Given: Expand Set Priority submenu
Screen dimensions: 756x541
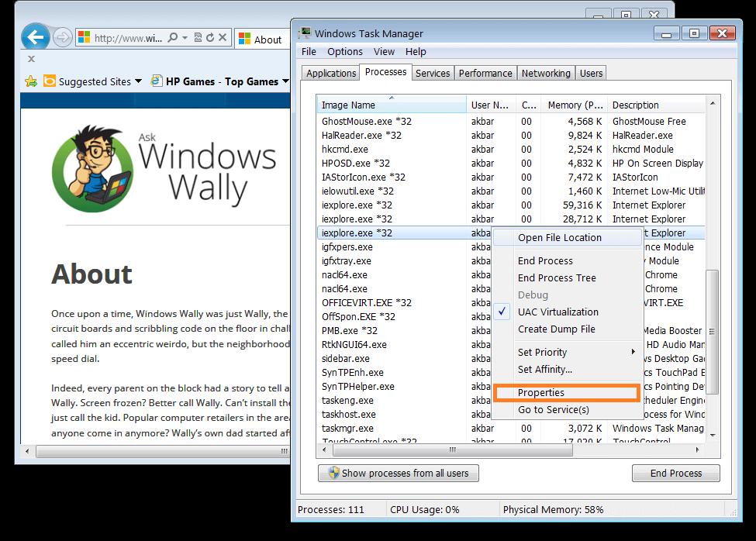Looking at the screenshot, I should (633, 352).
